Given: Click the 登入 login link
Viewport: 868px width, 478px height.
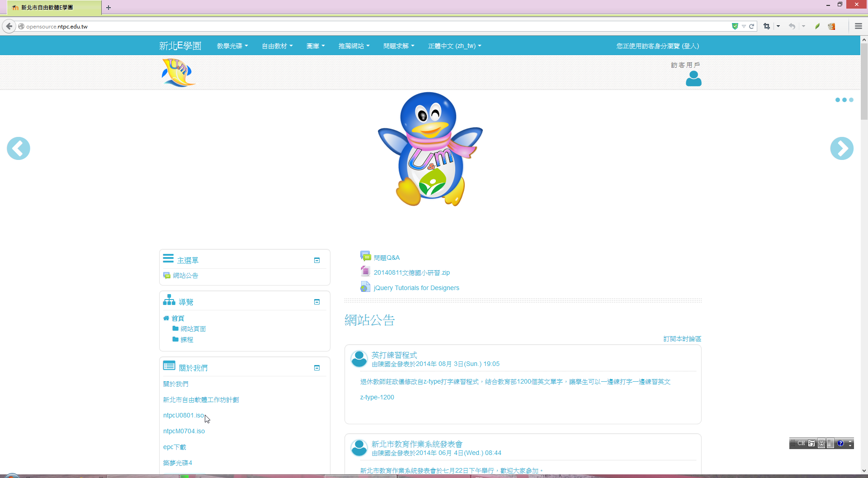Looking at the screenshot, I should point(690,46).
